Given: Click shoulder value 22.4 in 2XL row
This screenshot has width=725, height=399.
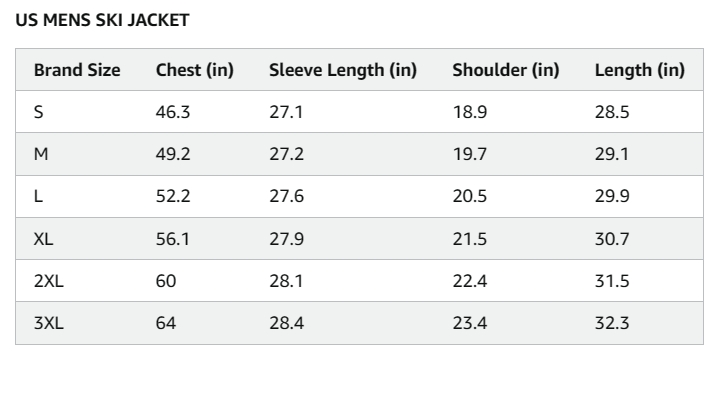Looking at the screenshot, I should pyautogui.click(x=469, y=281).
